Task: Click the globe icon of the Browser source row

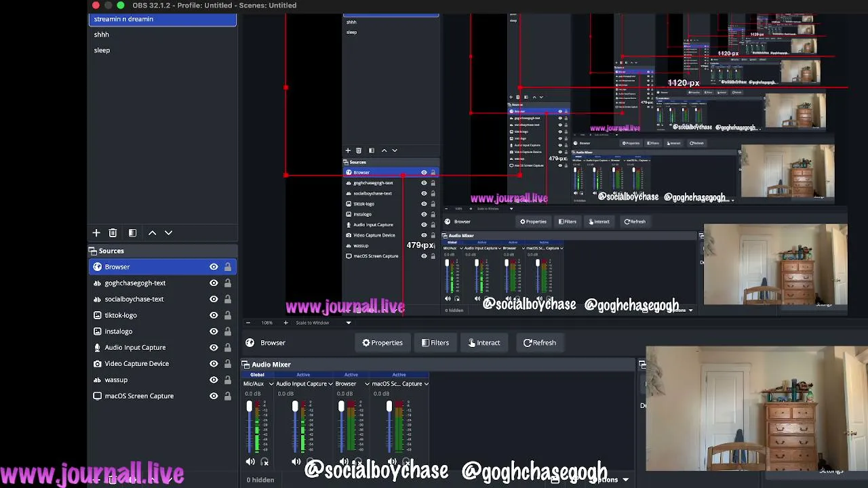Action: (97, 267)
